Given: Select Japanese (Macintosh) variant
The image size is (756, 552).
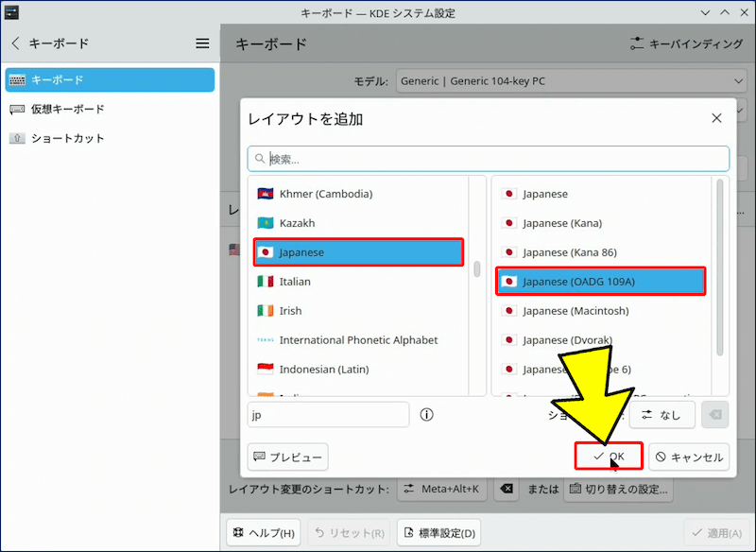Looking at the screenshot, I should point(576,311).
